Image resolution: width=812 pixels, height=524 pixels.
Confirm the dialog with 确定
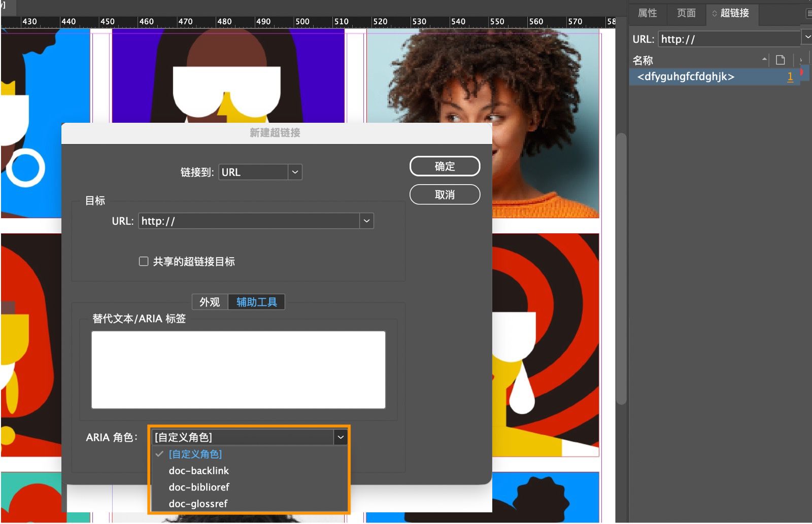tap(445, 166)
